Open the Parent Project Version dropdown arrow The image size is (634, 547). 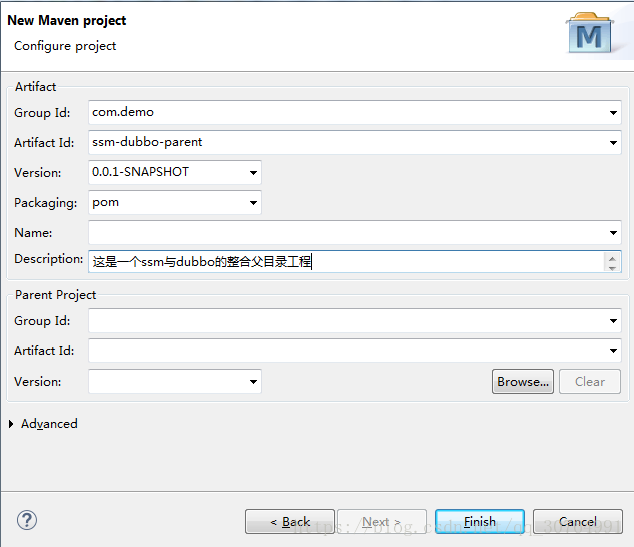click(x=253, y=382)
